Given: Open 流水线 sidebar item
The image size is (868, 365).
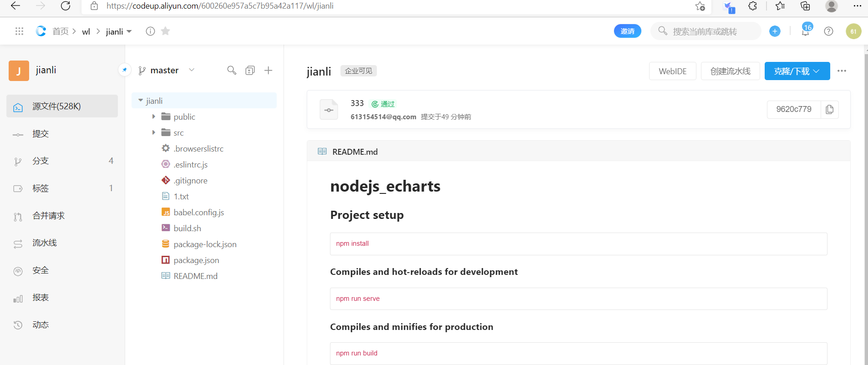Looking at the screenshot, I should tap(45, 243).
